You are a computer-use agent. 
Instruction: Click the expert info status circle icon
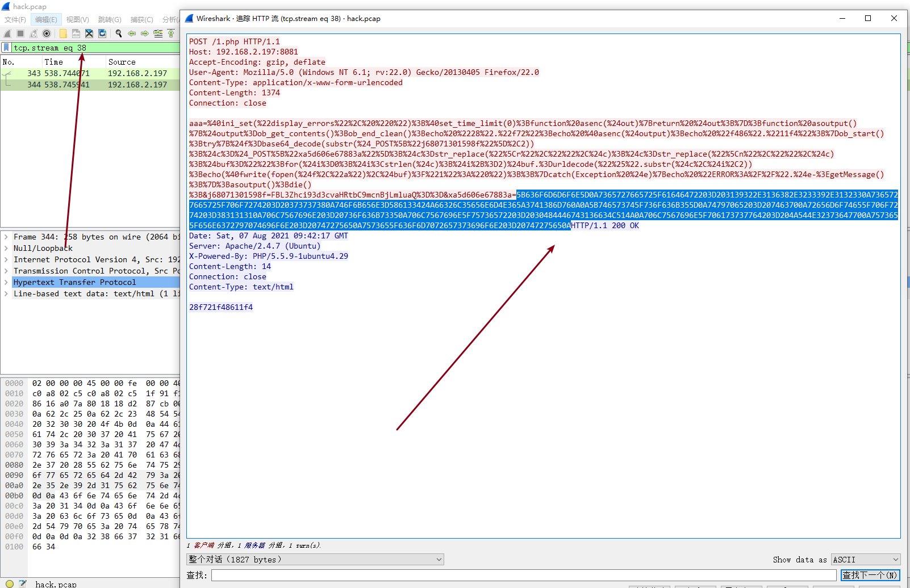click(x=9, y=583)
